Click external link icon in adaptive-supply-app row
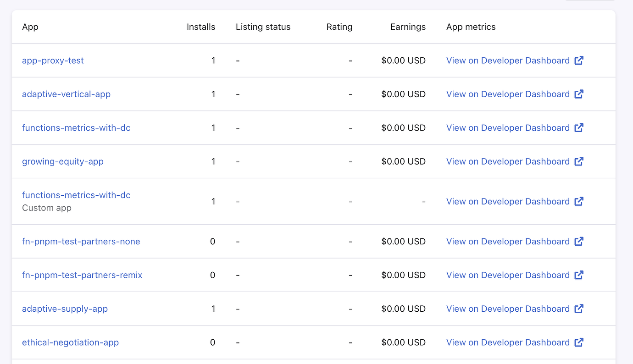The width and height of the screenshot is (633, 364). tap(579, 309)
